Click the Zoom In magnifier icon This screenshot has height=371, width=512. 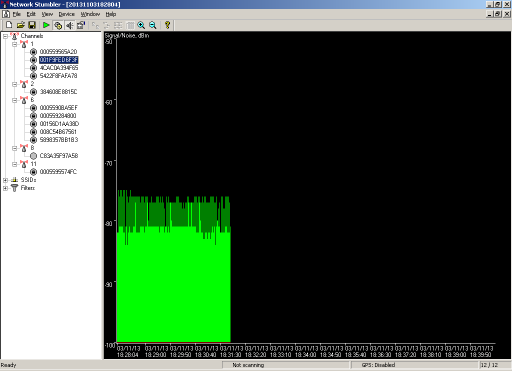coord(141,25)
